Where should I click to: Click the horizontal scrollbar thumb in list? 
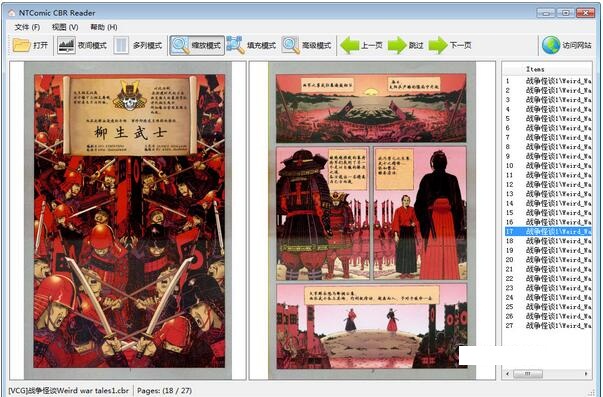[x=528, y=374]
